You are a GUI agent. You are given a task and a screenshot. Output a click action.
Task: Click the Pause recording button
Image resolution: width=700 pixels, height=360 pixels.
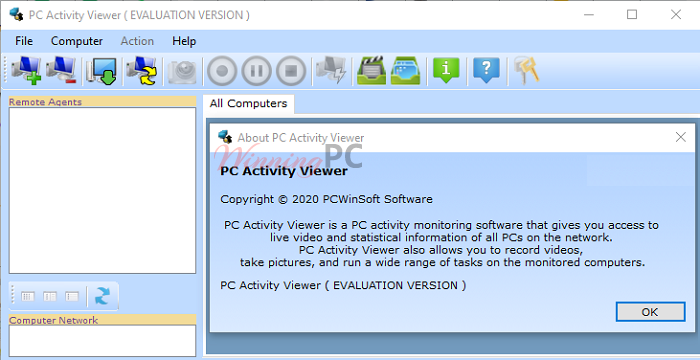257,71
